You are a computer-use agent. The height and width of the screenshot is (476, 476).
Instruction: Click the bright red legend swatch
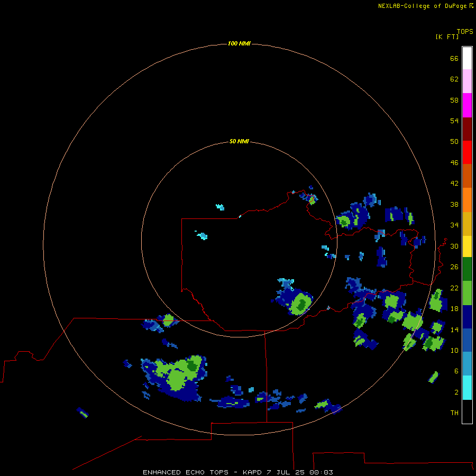(467, 152)
